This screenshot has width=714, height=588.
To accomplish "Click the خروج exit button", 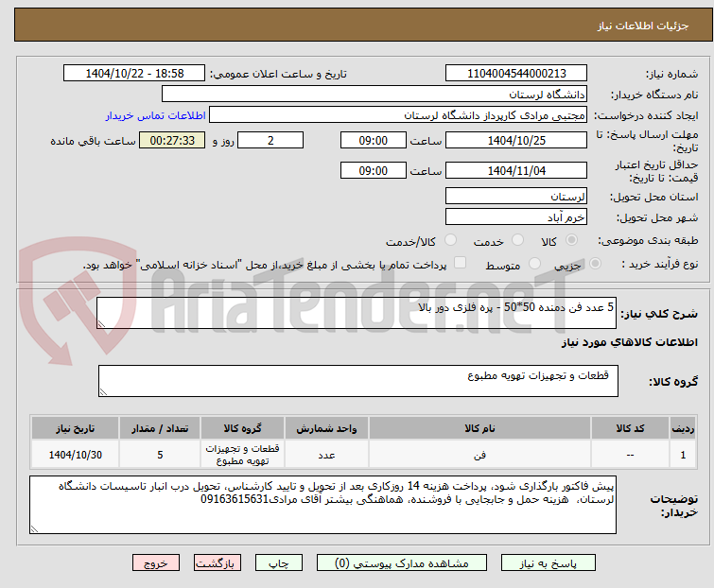I will [156, 563].
